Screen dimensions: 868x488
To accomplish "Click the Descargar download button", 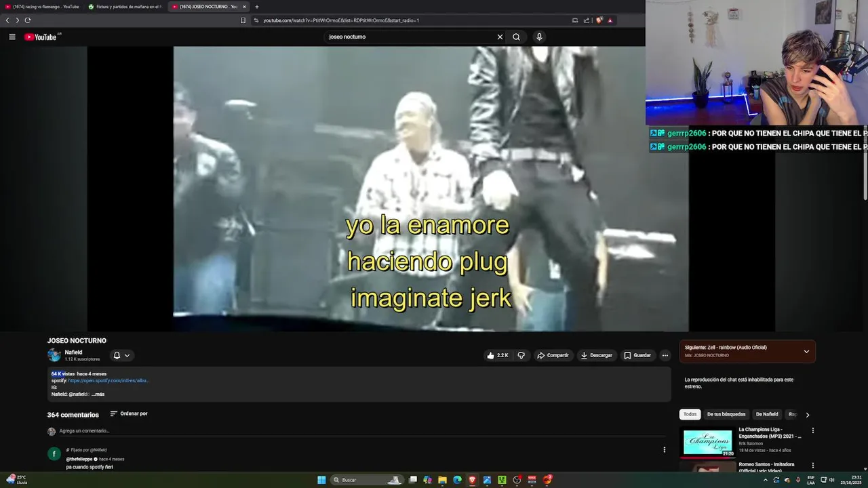I will coord(596,355).
